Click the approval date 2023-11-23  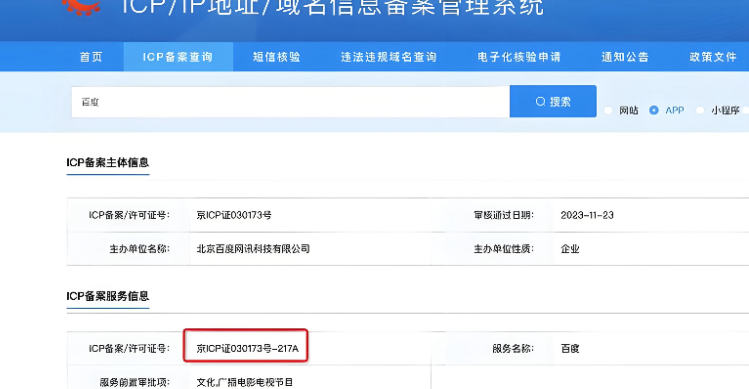(587, 215)
